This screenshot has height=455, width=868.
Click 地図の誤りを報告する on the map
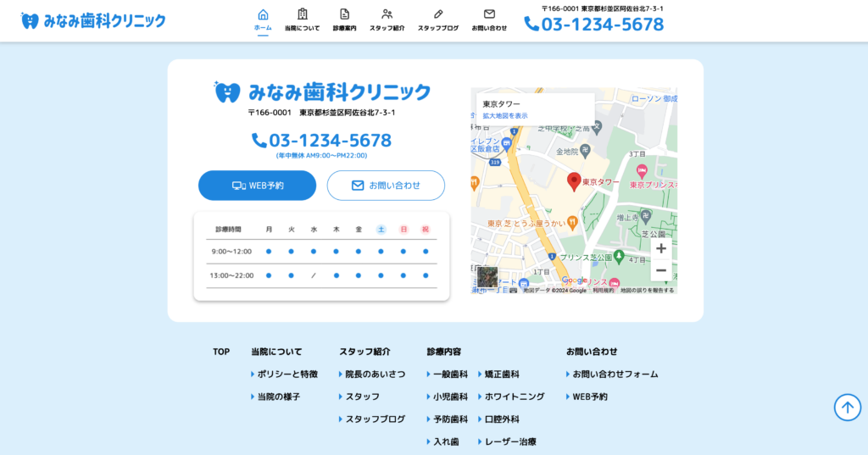647,290
